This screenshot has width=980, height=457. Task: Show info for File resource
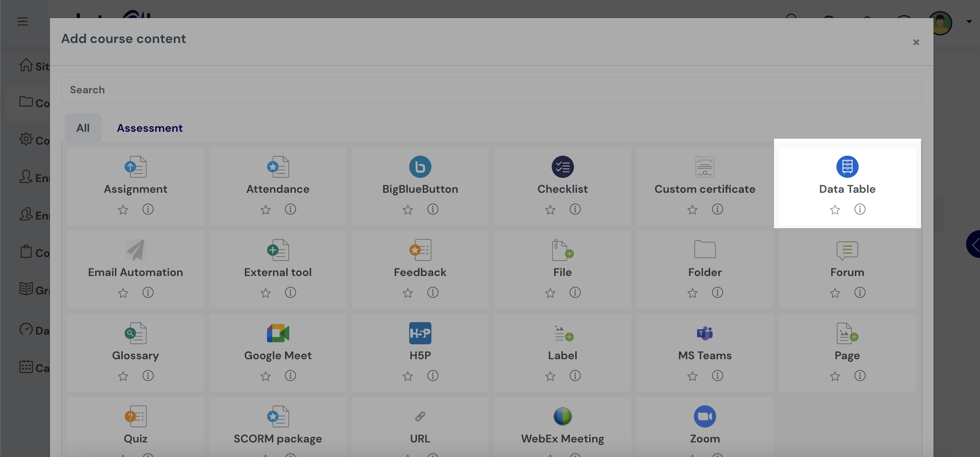coord(575,292)
